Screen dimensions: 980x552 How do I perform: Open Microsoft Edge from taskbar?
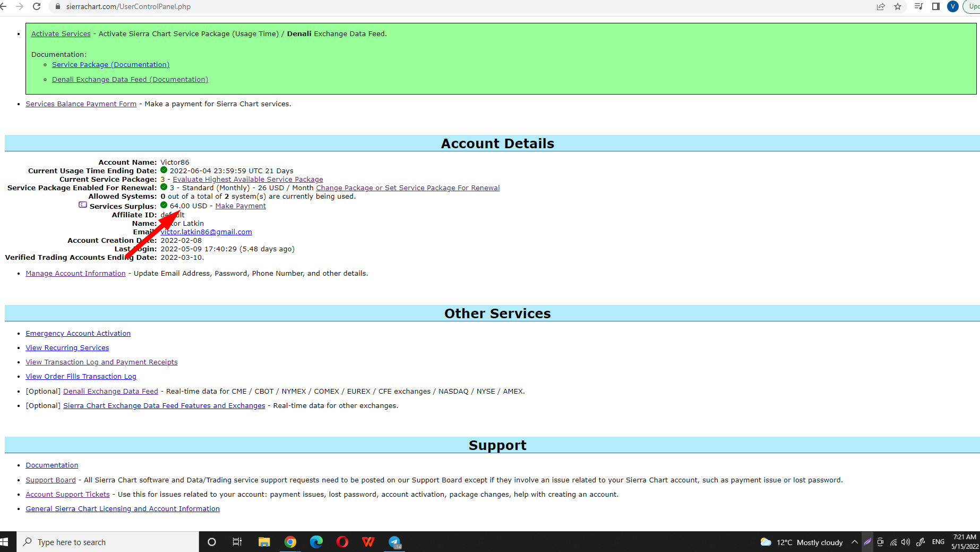click(316, 542)
